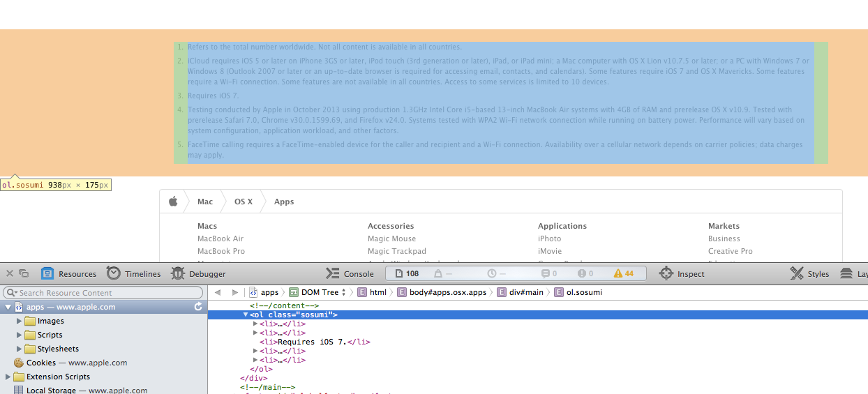
Task: Click the load time clock indicator
Action: 496,274
